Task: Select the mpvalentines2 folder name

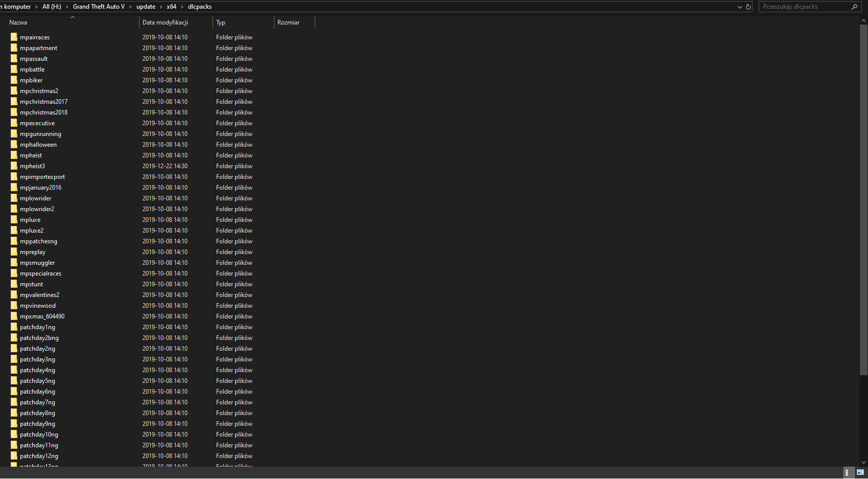Action: point(39,295)
